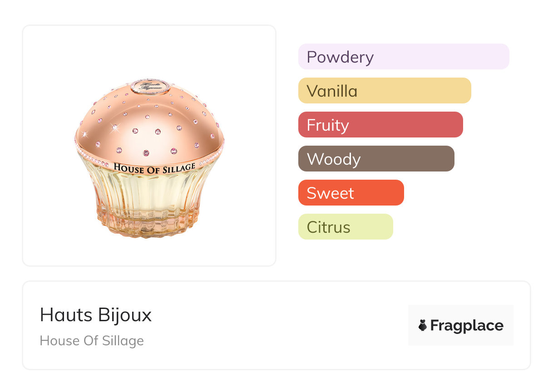Open the Hauts Bijoux title link
Viewport: 553px width, 392px height.
(96, 315)
